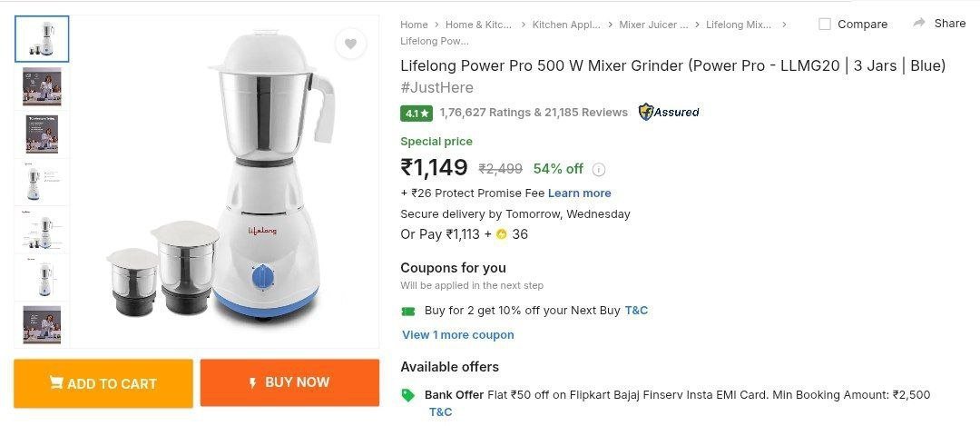
Task: Click the Flipkart Assured badge
Action: [x=669, y=113]
